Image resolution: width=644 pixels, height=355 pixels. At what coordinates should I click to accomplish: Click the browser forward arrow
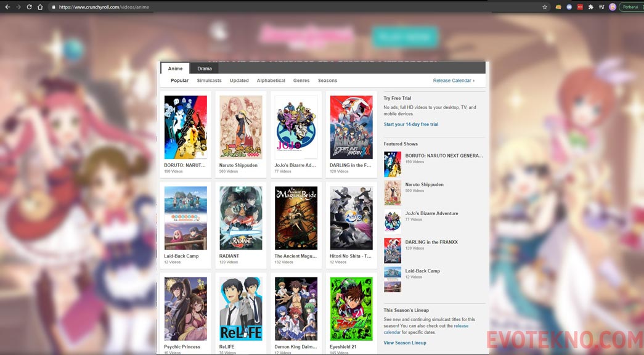point(18,7)
